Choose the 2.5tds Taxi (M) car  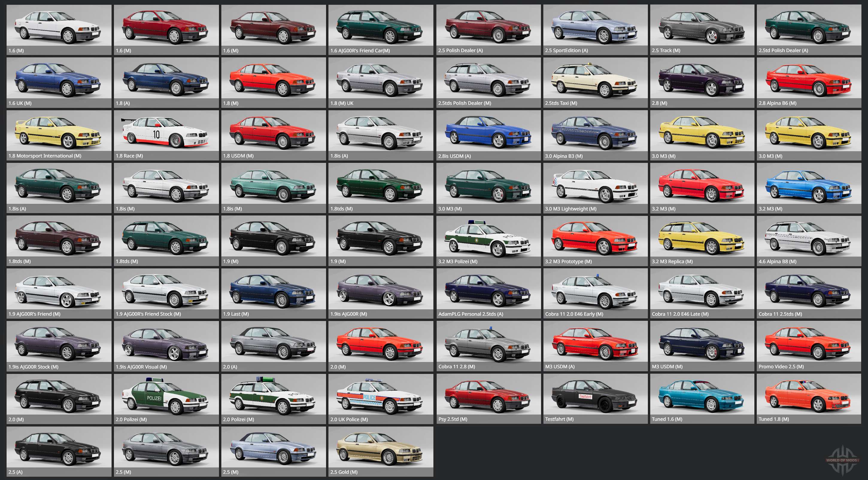(x=595, y=83)
